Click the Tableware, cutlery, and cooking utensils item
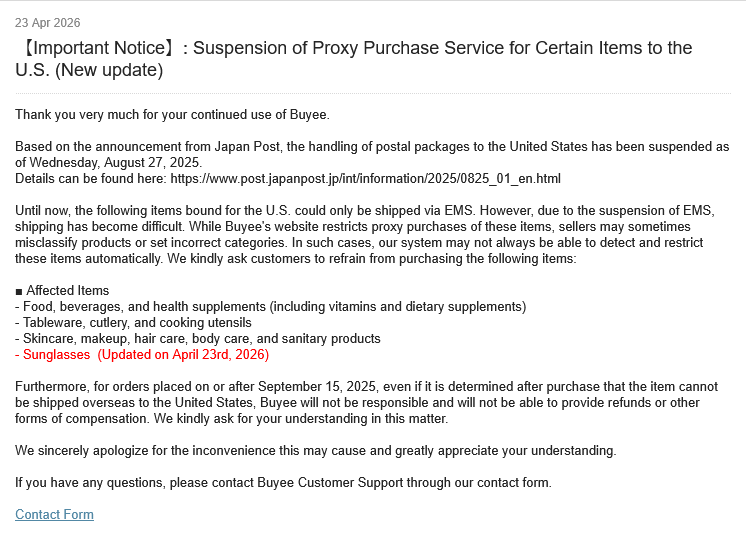The image size is (746, 537). coord(133,322)
